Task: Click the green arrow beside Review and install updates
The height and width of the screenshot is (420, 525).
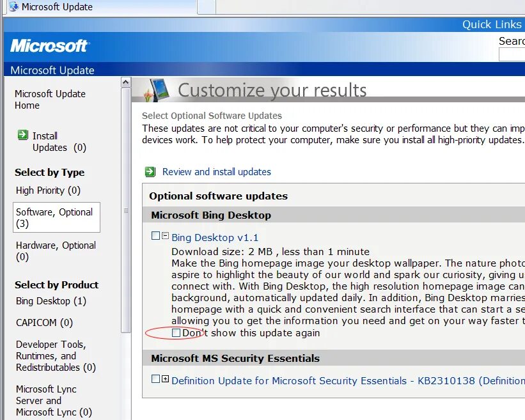Action: pos(150,172)
